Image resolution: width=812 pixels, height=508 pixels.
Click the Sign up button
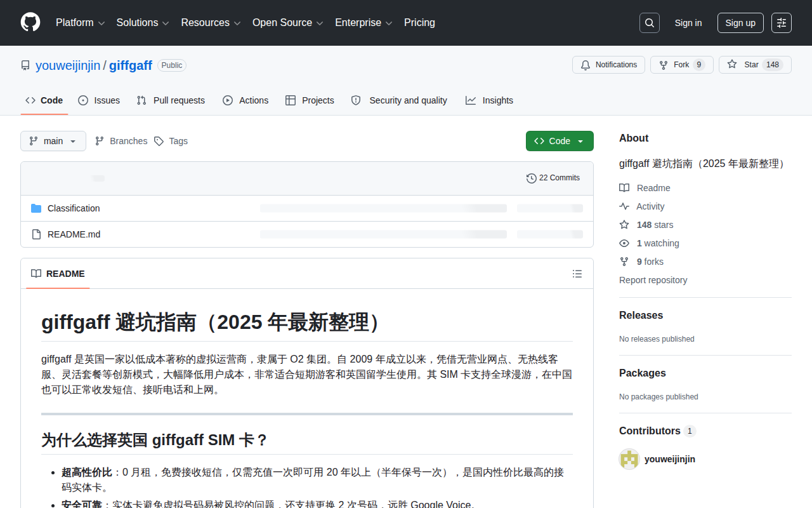tap(740, 23)
